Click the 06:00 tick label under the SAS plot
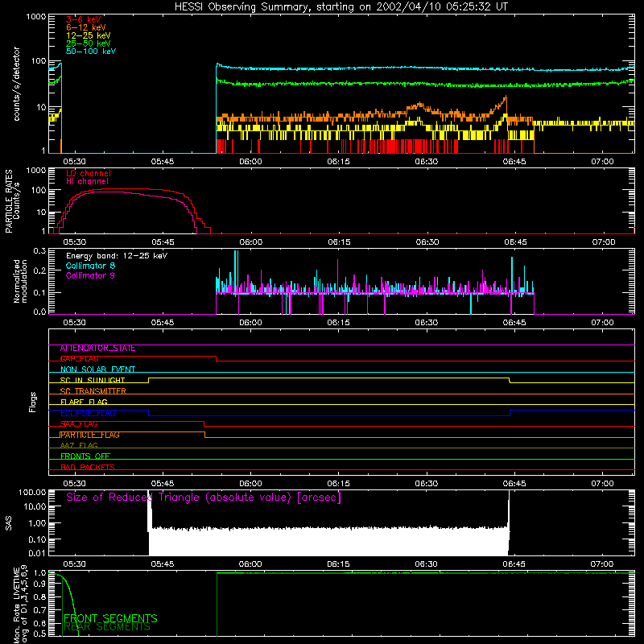The image size is (644, 644). pos(250,564)
